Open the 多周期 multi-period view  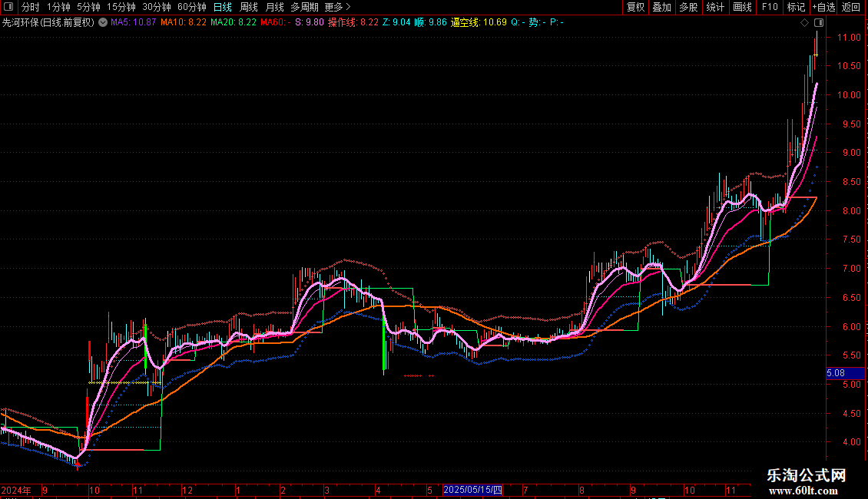click(x=304, y=7)
